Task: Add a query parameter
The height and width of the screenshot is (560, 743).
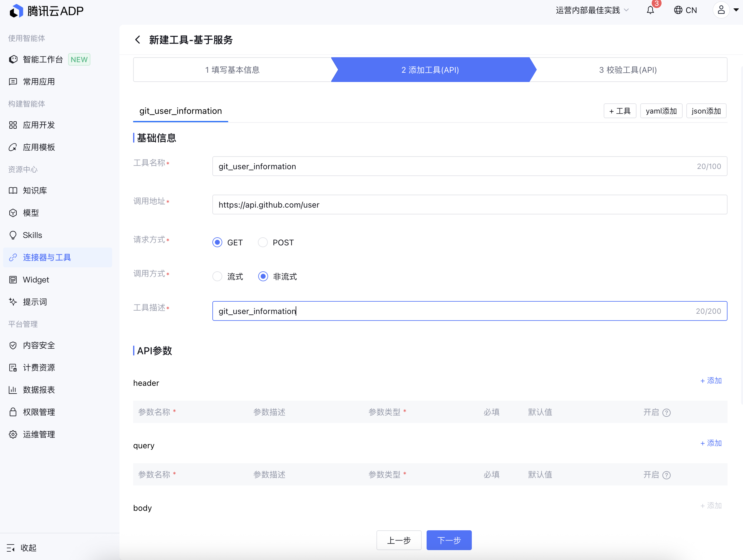Action: click(x=711, y=443)
